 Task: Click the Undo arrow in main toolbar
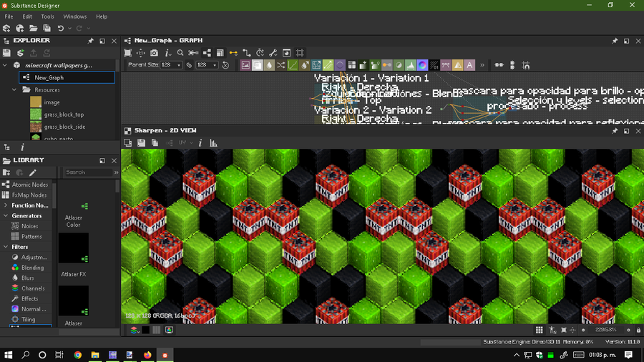tap(60, 29)
